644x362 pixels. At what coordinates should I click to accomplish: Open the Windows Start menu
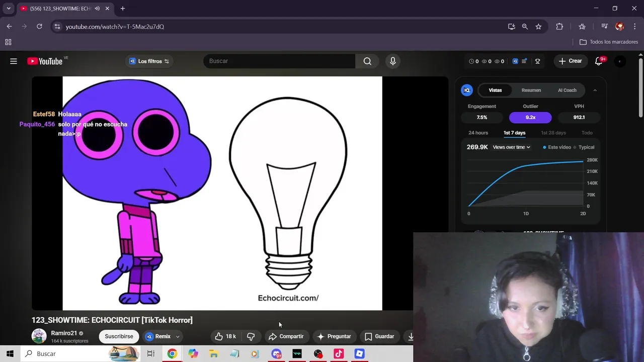(x=10, y=354)
